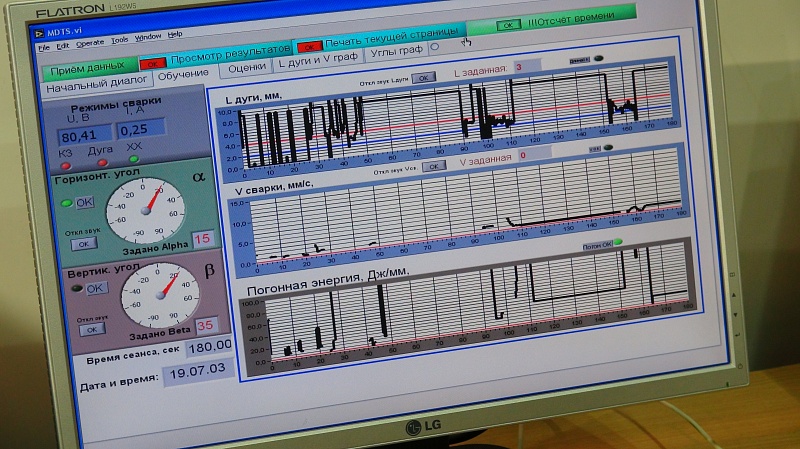Click the green OK indicator beside Отсчет времени
800x449 pixels.
coord(508,24)
